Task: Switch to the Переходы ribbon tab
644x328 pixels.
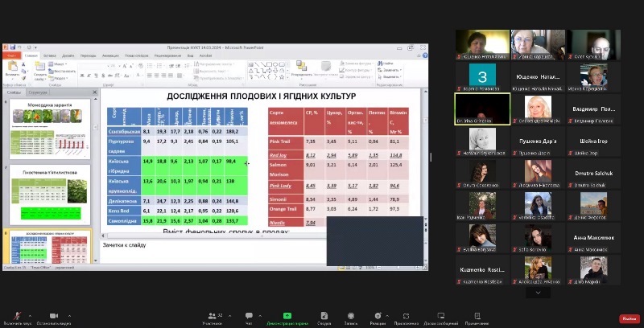Action: (x=88, y=55)
